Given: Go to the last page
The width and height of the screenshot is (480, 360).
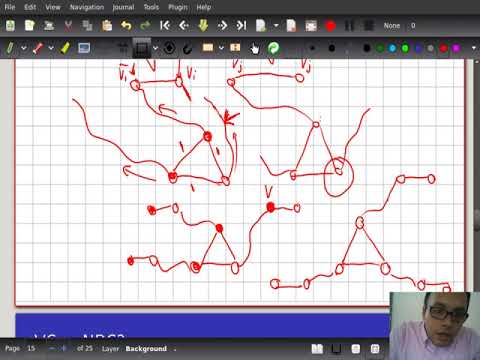Looking at the screenshot, I should tap(241, 26).
